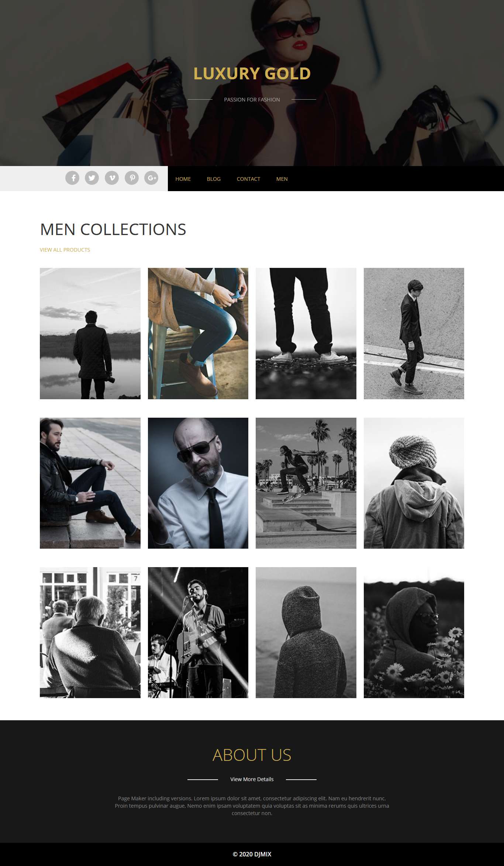The width and height of the screenshot is (504, 866).
Task: Open the Vimeo social icon
Action: click(x=112, y=178)
